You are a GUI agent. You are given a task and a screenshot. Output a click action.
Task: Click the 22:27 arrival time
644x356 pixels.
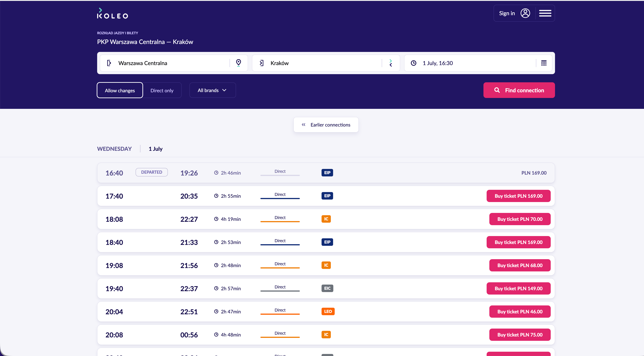point(189,219)
